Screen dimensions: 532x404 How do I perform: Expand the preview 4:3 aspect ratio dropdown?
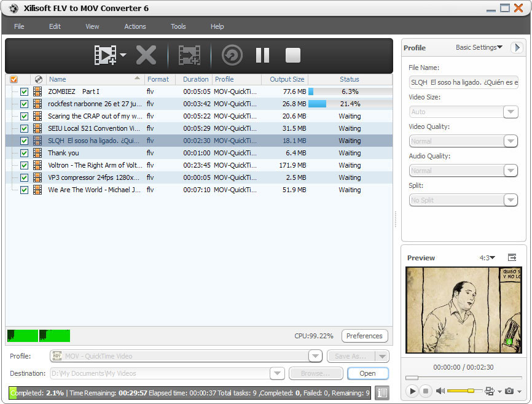(488, 258)
